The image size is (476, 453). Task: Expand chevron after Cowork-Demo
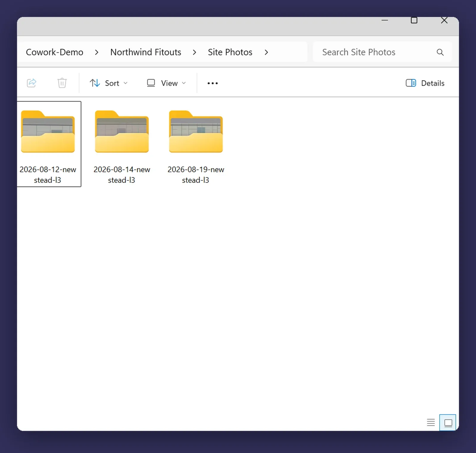[97, 52]
